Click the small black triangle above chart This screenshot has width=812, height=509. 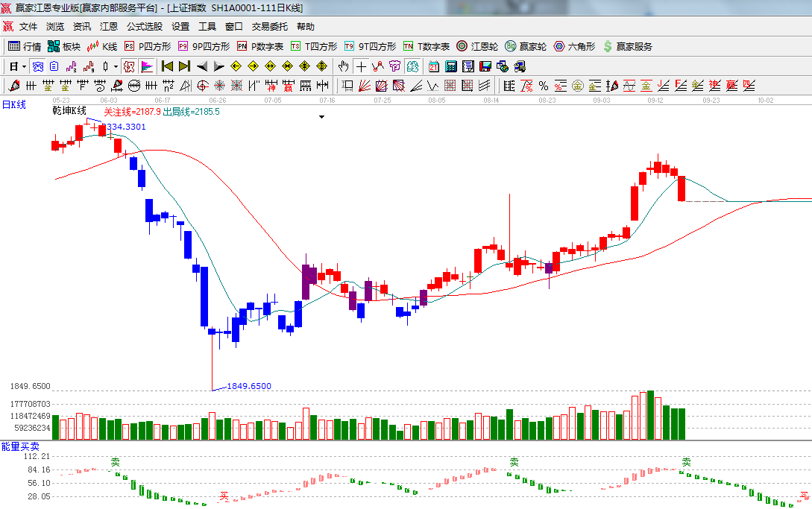321,117
